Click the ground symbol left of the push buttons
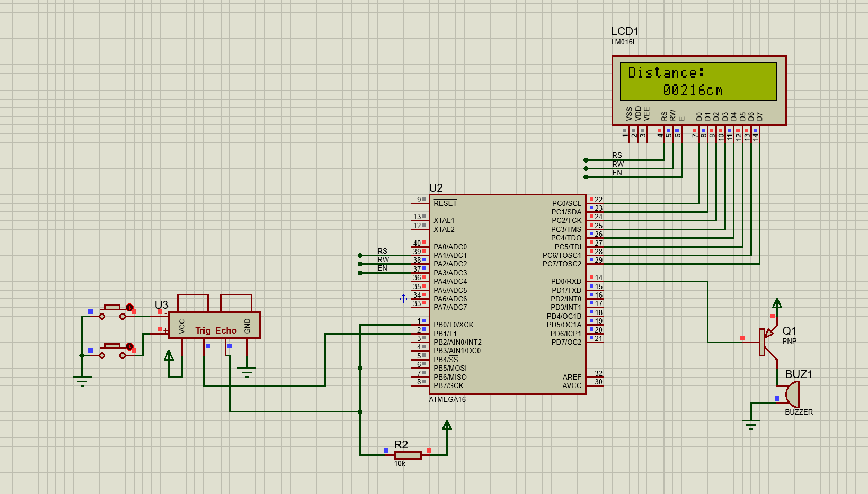Viewport: 868px width, 494px height. [x=82, y=381]
